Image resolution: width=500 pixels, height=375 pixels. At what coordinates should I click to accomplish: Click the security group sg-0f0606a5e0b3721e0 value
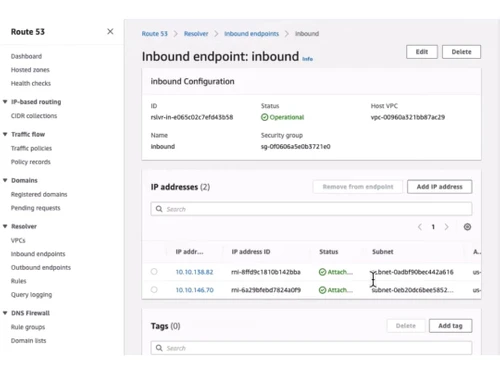pos(295,147)
